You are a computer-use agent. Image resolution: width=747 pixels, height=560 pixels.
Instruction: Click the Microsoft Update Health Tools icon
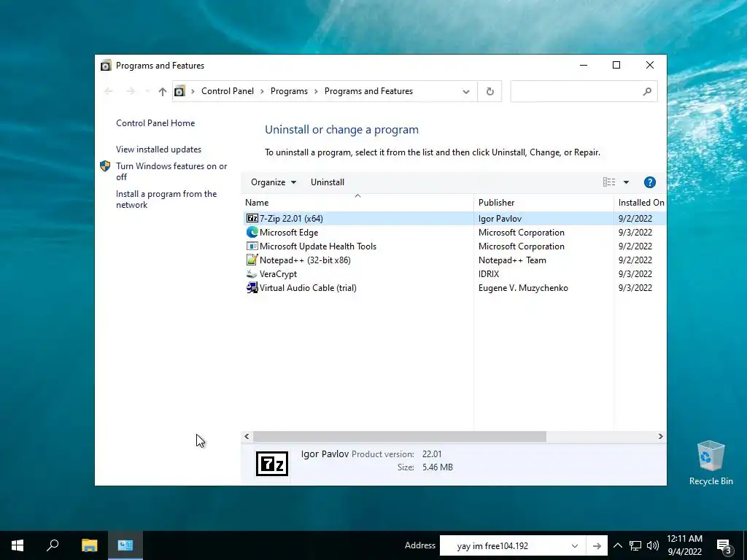click(252, 246)
